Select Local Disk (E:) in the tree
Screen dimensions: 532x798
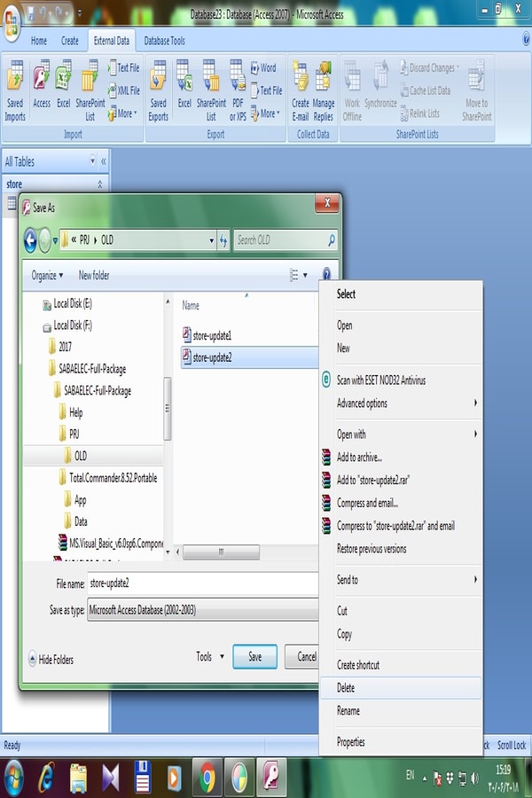[x=67, y=304]
